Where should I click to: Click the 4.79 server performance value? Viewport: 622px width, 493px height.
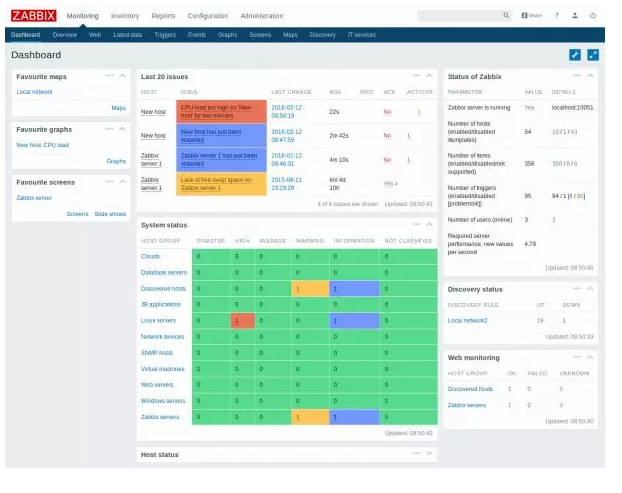pyautogui.click(x=530, y=244)
